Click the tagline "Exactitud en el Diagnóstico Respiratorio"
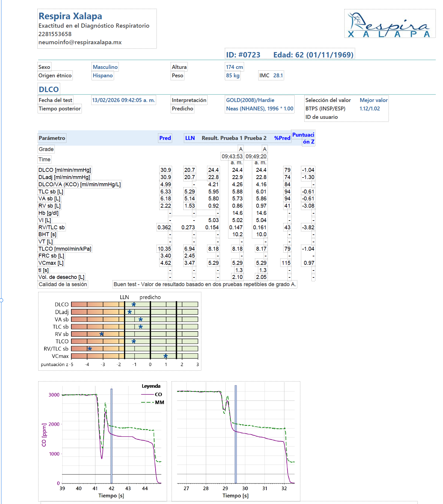This screenshot has height=504, width=443. pos(94,26)
